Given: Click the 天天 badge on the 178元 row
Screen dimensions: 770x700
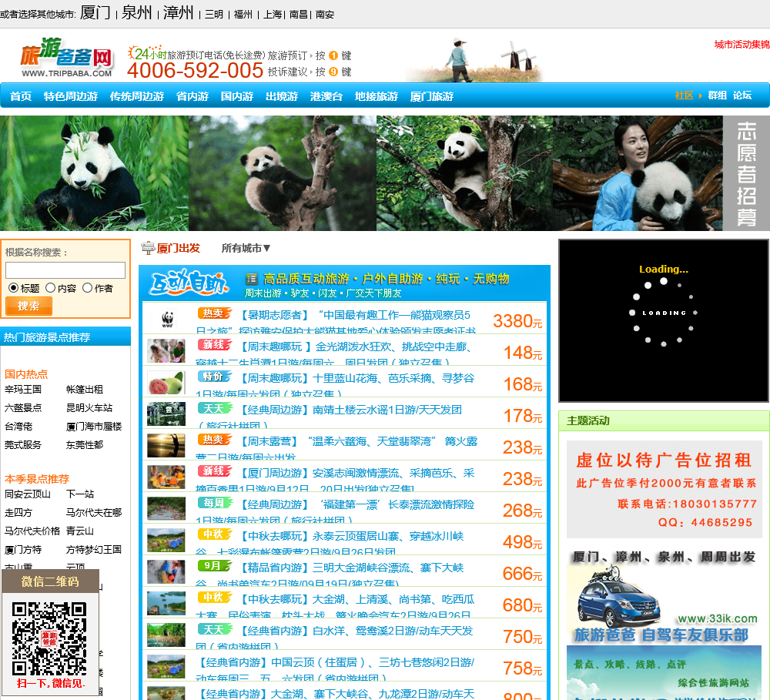Looking at the screenshot, I should pos(215,408).
